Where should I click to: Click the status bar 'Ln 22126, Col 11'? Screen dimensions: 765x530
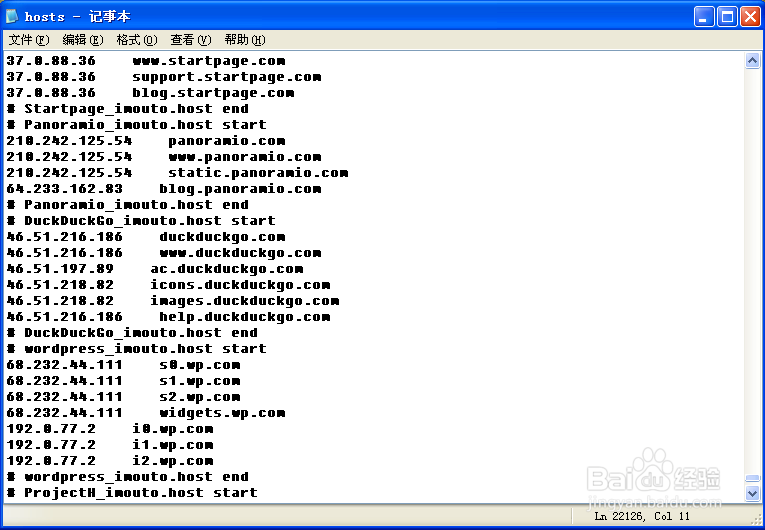coord(642,516)
